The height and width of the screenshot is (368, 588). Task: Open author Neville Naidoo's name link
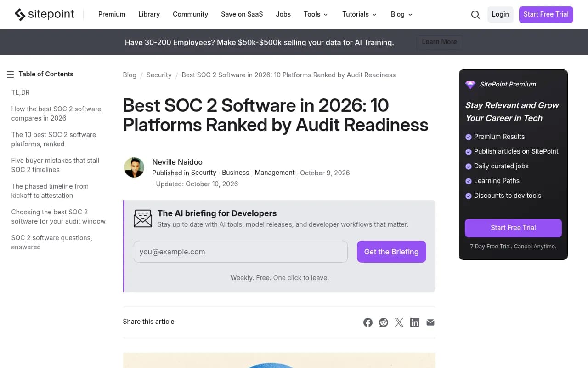[177, 162]
